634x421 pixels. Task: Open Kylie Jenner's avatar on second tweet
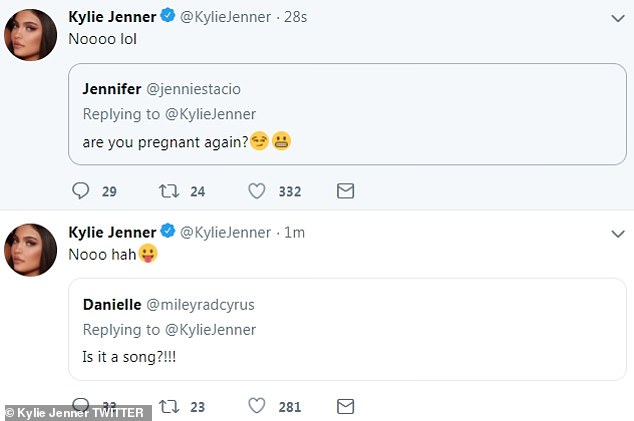(31, 250)
